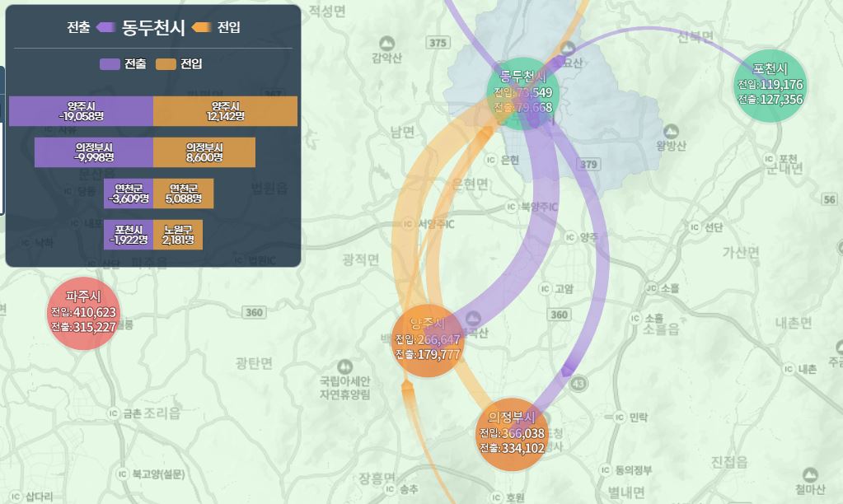Select the 연천군 5,088명 inflow bar

coord(183,194)
